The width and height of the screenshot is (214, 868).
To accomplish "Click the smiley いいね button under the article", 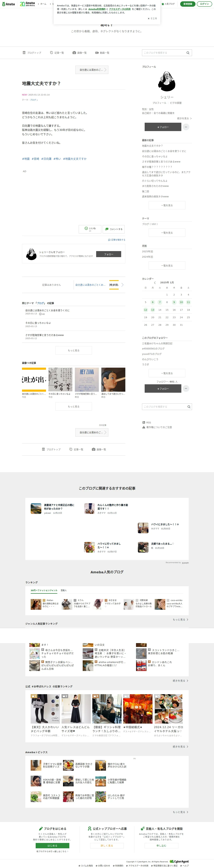I will click(90, 229).
